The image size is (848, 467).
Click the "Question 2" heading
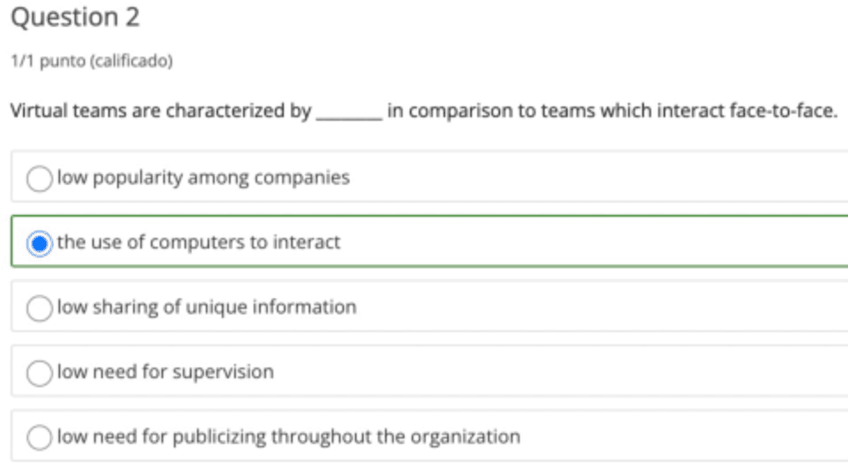pyautogui.click(x=75, y=17)
